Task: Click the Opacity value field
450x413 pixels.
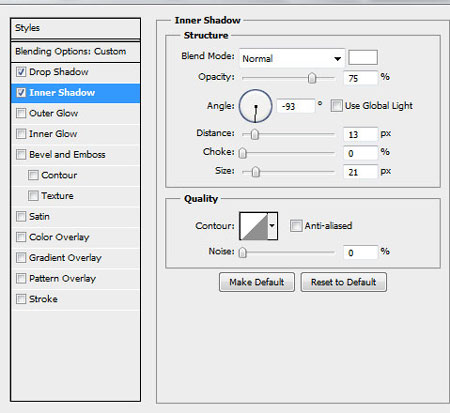Action: tap(360, 78)
